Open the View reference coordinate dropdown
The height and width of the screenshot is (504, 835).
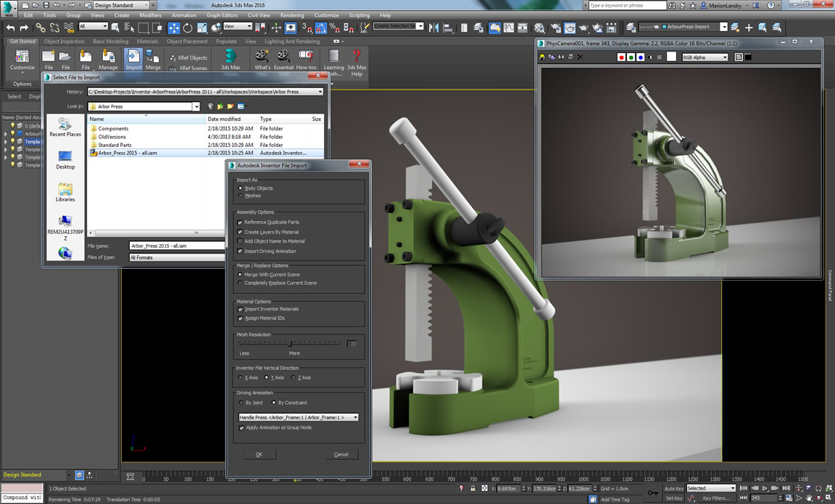pos(238,26)
